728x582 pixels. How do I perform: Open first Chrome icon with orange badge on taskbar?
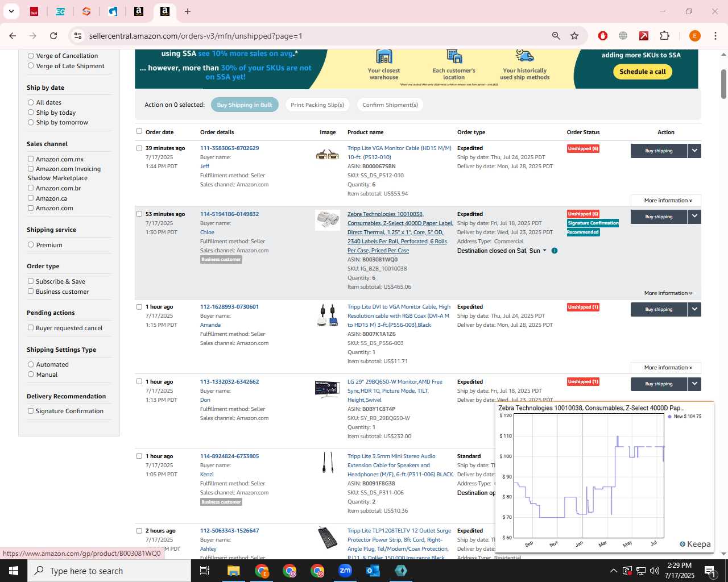(x=262, y=571)
